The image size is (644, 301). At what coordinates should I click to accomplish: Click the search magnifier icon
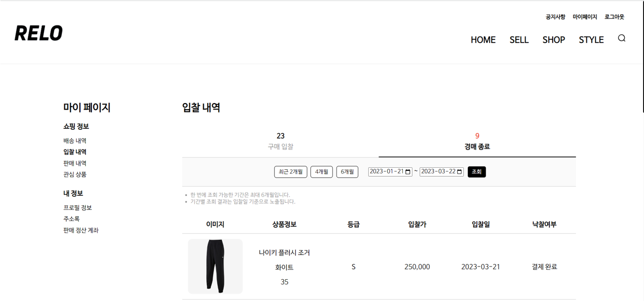(x=621, y=38)
